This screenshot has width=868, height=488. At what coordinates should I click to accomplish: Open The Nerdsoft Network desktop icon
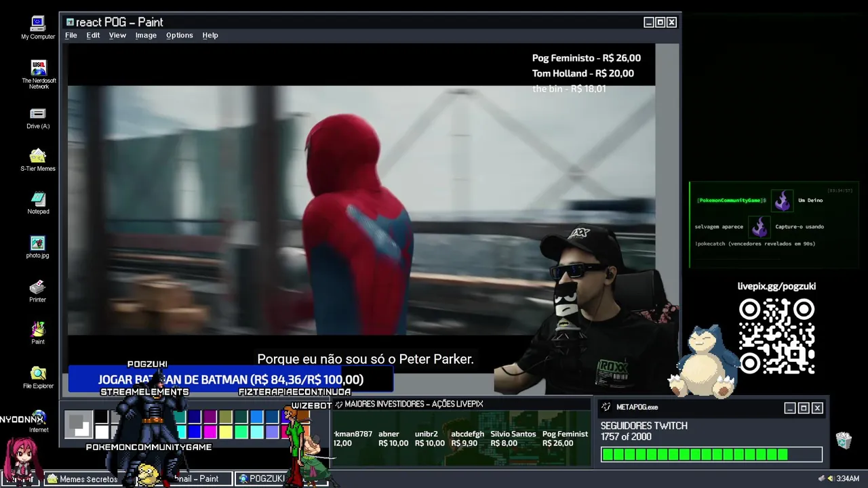click(x=39, y=75)
